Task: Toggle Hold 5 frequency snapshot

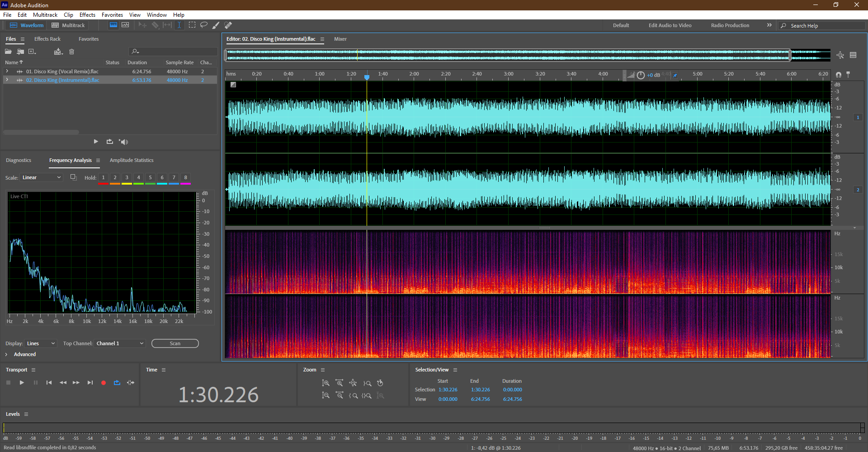Action: click(x=150, y=178)
